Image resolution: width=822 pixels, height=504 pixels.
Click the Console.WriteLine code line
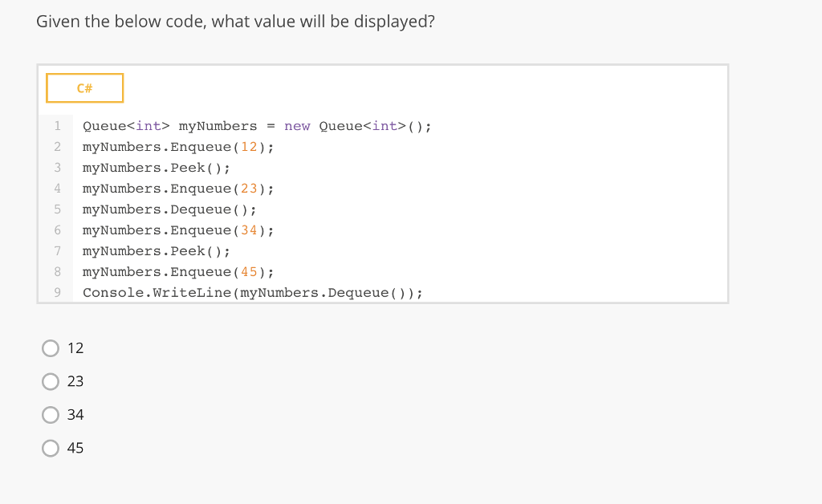253,293
